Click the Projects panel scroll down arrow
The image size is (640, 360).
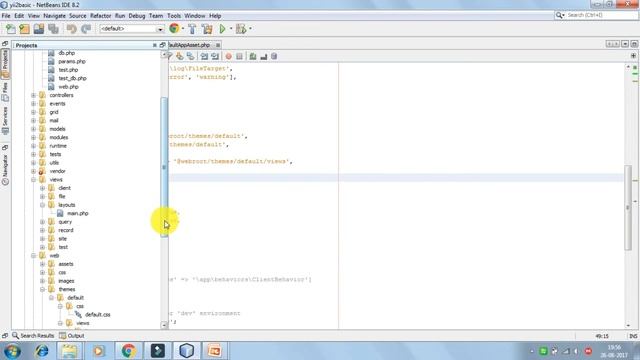point(164,325)
